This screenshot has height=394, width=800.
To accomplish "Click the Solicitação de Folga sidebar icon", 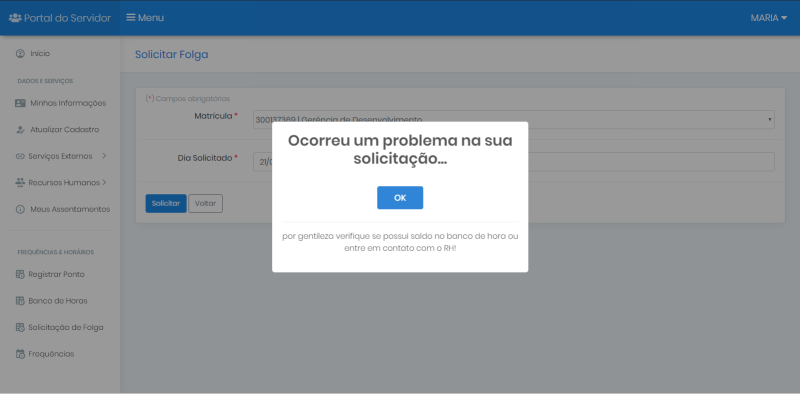I will (20, 328).
